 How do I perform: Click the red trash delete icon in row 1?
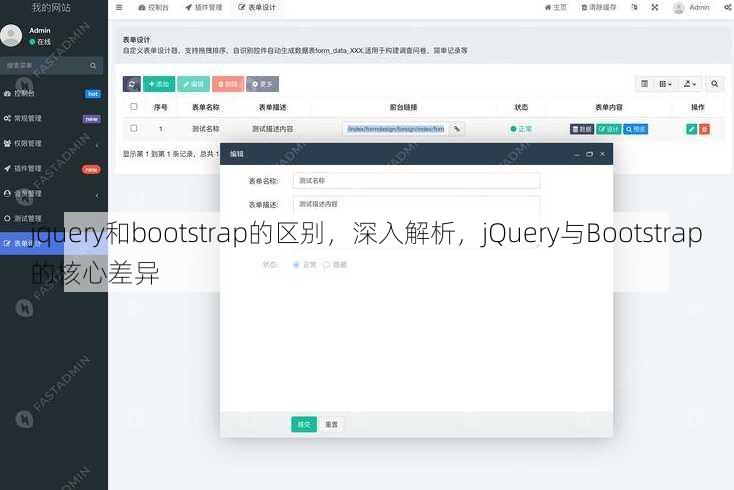[x=705, y=129]
